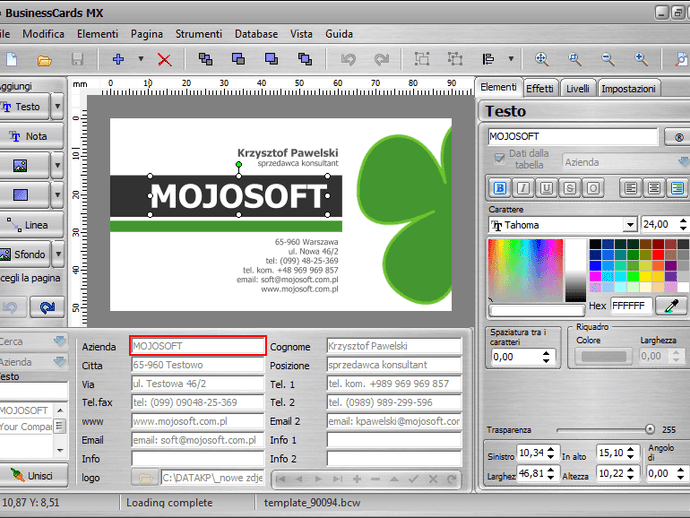The image size is (690, 518).
Task: Align text right button
Action: coord(677,188)
